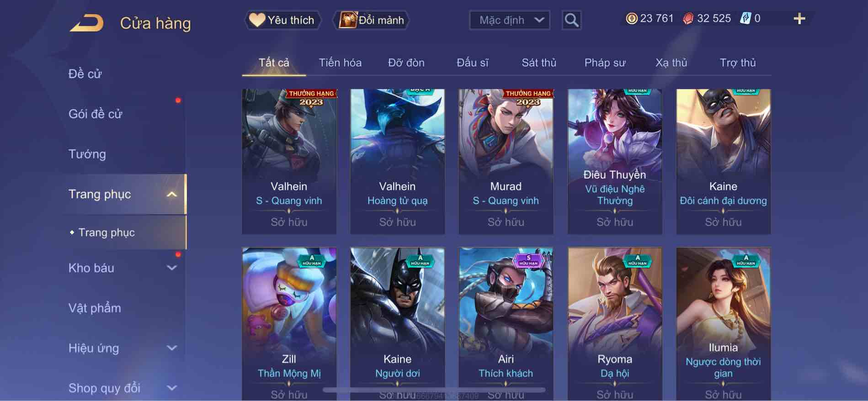Open the Murad S - Quang vinh card
This screenshot has height=401, width=868.
506,162
